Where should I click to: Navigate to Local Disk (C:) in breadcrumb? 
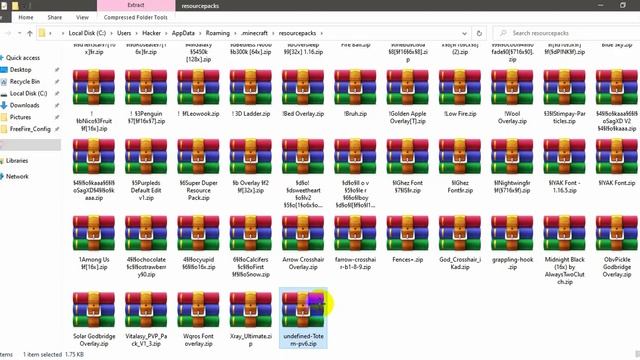[x=87, y=33]
